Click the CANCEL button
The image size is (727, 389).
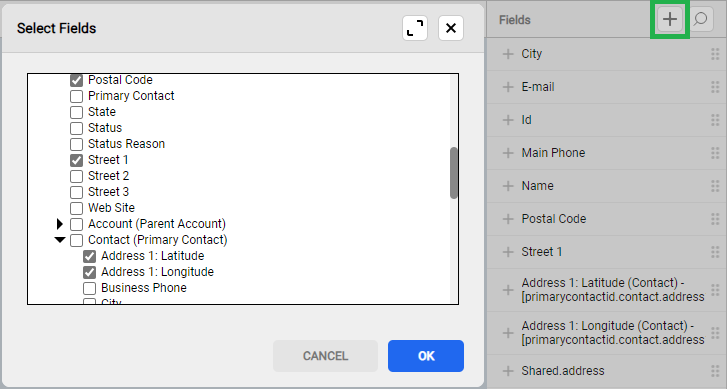tap(325, 356)
